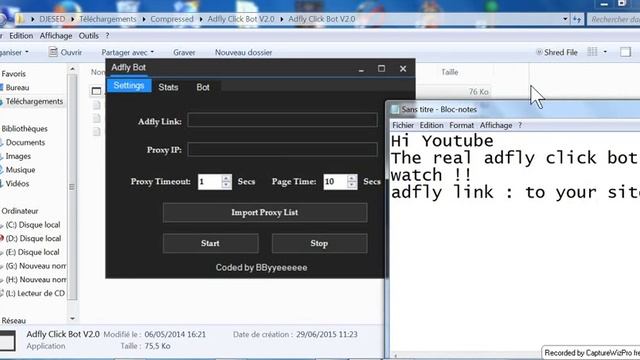Click the Page Time value box
The width and height of the screenshot is (640, 360).
[x=335, y=182]
